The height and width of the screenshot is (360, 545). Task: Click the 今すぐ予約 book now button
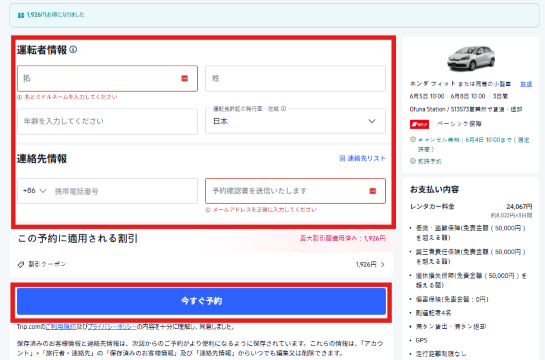coord(201,301)
